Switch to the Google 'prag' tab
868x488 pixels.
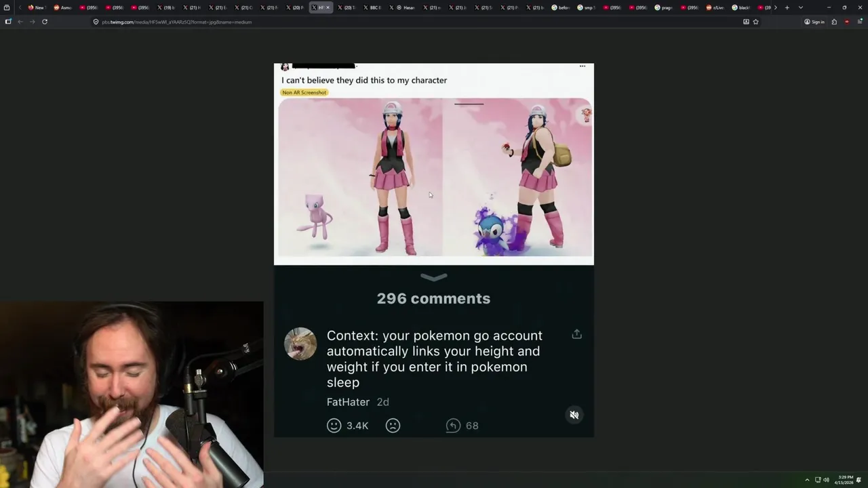click(x=663, y=7)
